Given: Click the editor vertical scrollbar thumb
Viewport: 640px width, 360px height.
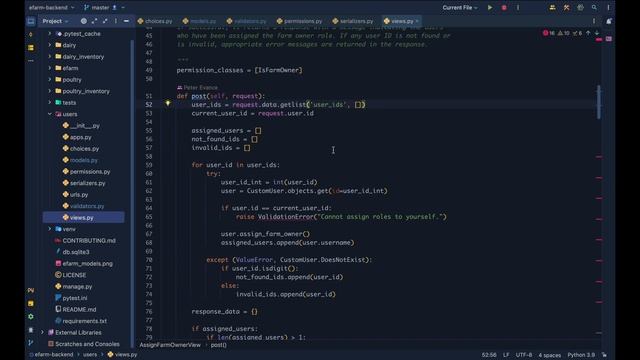Looking at the screenshot, I should point(599,102).
